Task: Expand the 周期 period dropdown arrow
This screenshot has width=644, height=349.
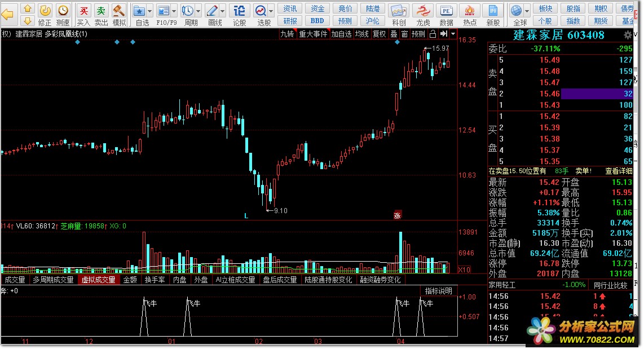Action: (x=199, y=11)
